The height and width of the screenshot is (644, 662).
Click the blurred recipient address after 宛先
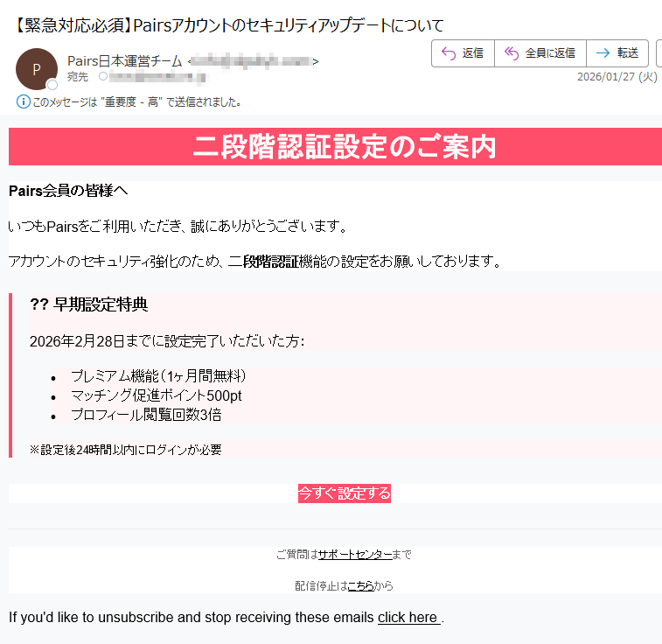point(157,77)
